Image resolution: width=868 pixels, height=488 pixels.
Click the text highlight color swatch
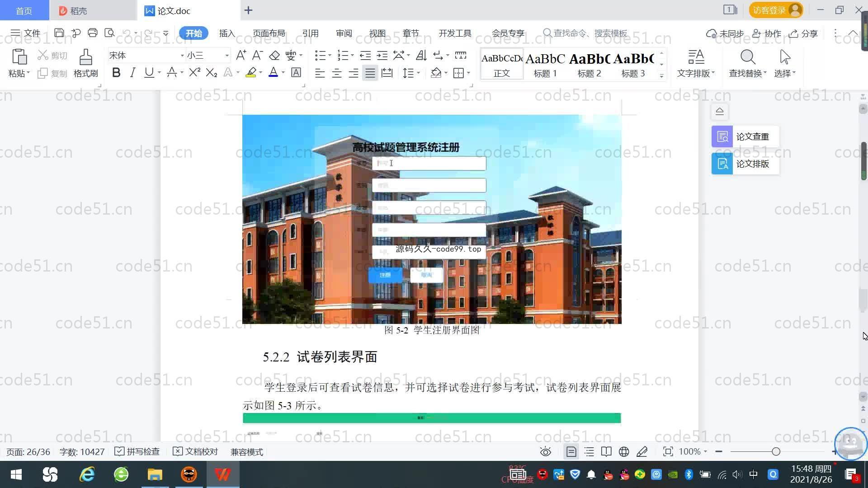click(x=251, y=72)
